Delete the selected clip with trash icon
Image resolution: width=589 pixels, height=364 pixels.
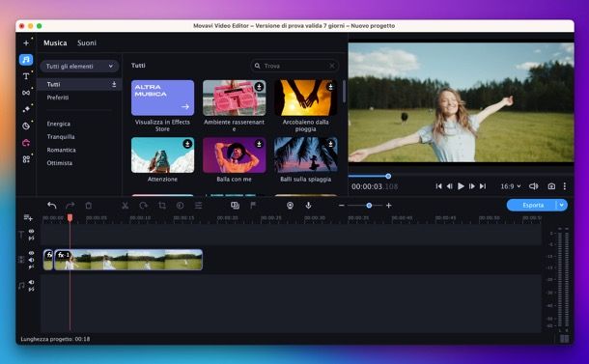click(x=88, y=206)
